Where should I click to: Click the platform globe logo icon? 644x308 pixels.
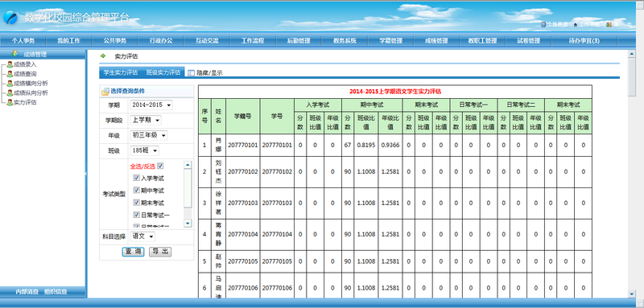coord(10,18)
